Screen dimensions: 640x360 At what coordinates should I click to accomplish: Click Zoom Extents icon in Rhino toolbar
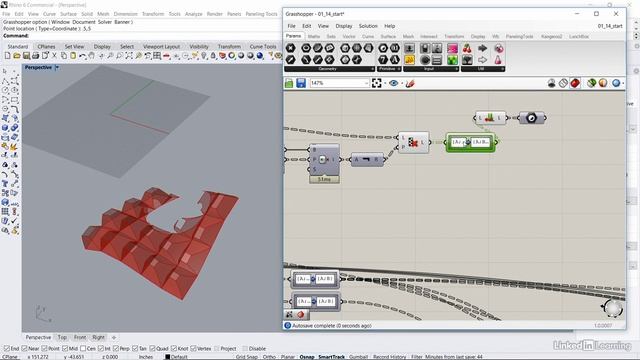[x=129, y=56]
